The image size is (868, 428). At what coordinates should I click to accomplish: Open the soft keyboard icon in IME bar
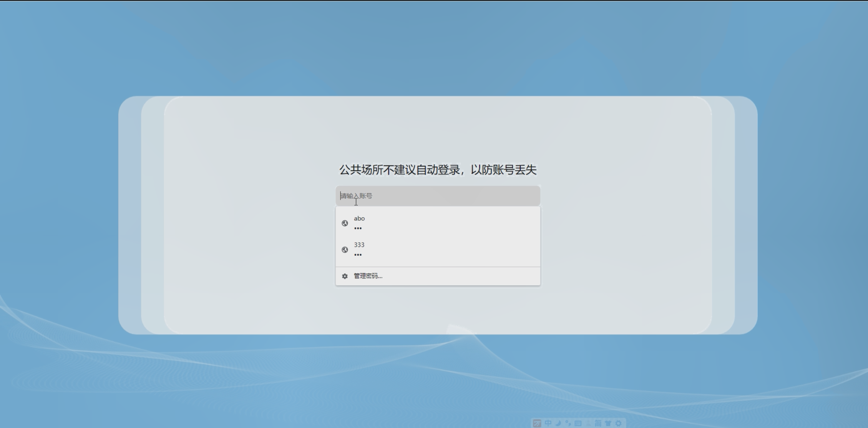pos(578,423)
